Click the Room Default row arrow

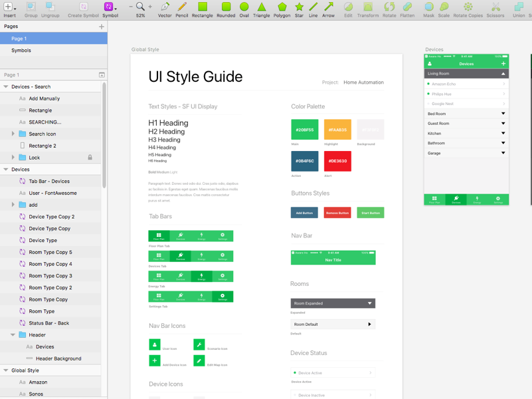369,325
